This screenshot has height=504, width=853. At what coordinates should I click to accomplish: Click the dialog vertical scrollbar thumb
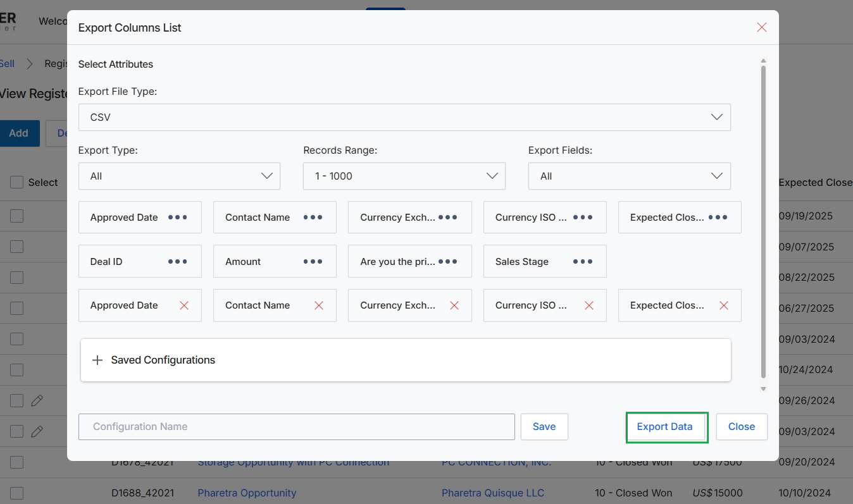(x=763, y=221)
